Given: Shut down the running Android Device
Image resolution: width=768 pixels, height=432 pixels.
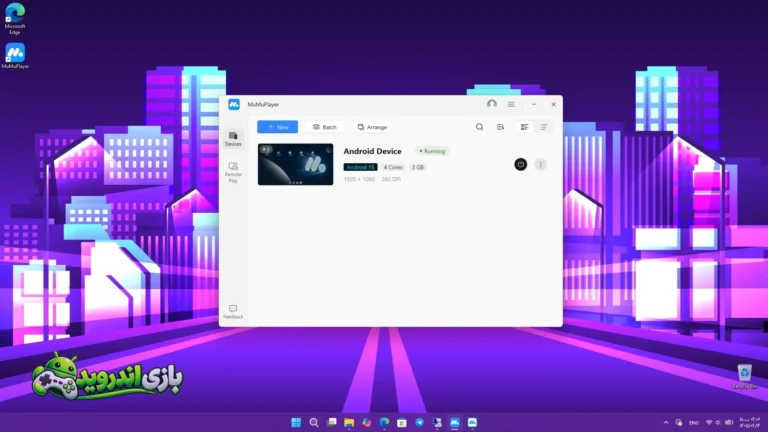Looking at the screenshot, I should pos(521,165).
